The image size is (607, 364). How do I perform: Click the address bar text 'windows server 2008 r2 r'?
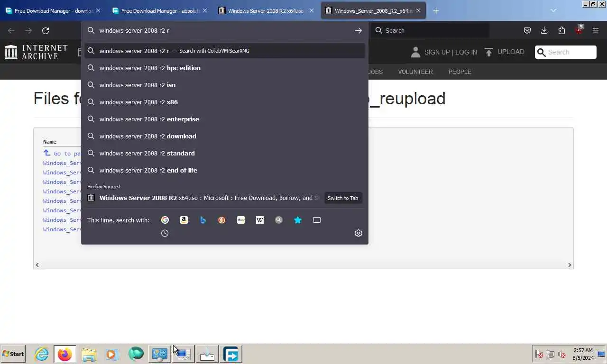[134, 30]
